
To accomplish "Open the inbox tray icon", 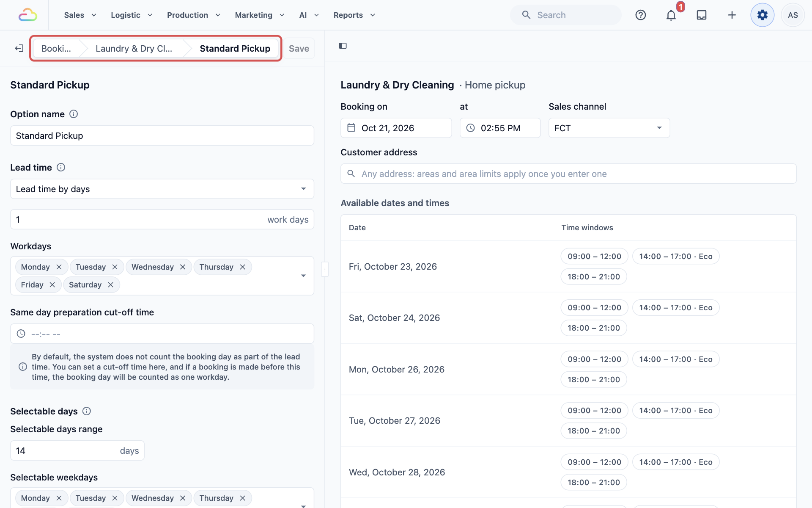I will click(x=702, y=15).
